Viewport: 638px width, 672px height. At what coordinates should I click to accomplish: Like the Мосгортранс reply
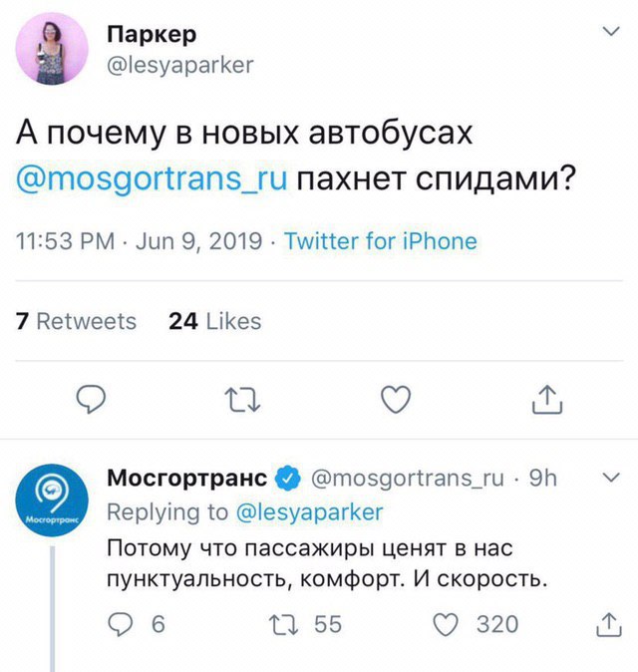[447, 624]
